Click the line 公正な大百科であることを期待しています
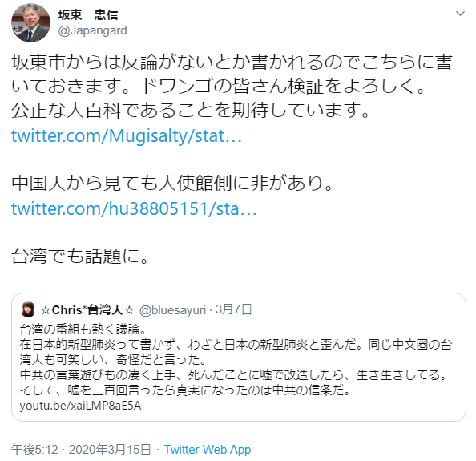The width and height of the screenshot is (476, 461). (x=191, y=111)
